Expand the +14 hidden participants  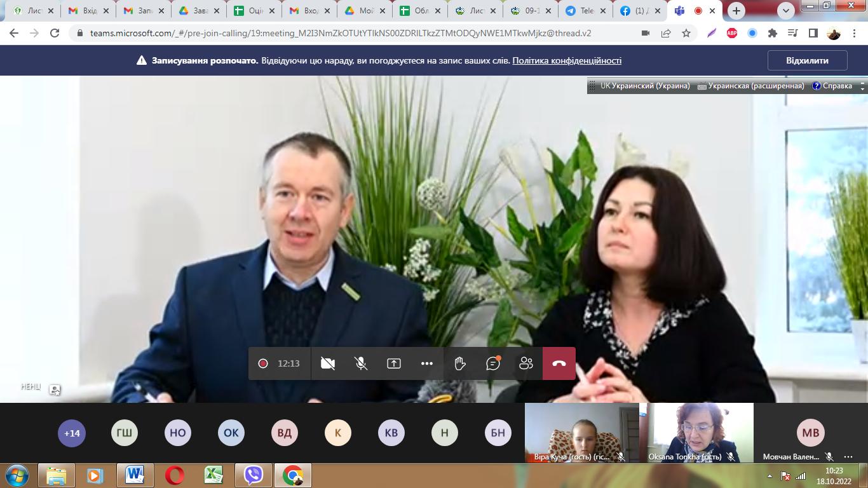pos(72,433)
